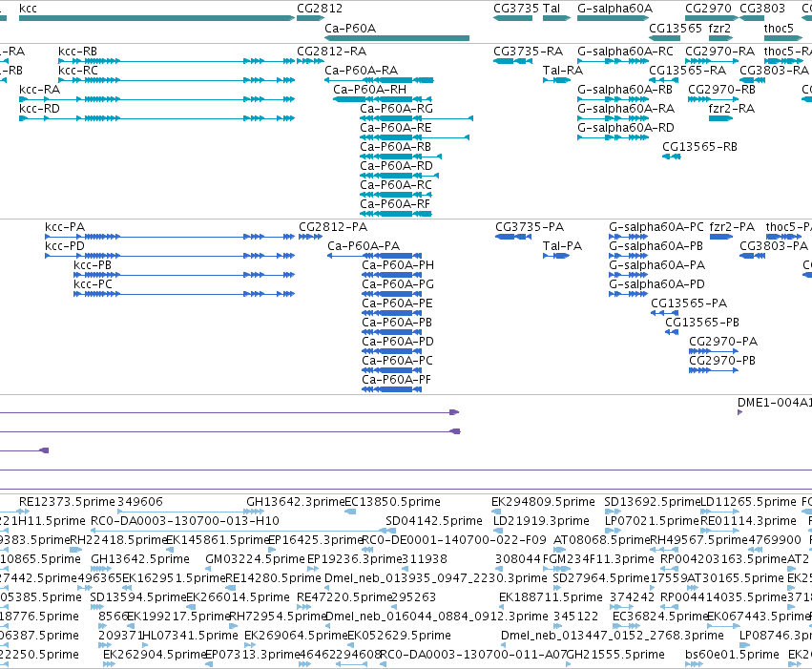Click Tal-PA protein feature
Screen dimensions: 812x669
[556, 256]
